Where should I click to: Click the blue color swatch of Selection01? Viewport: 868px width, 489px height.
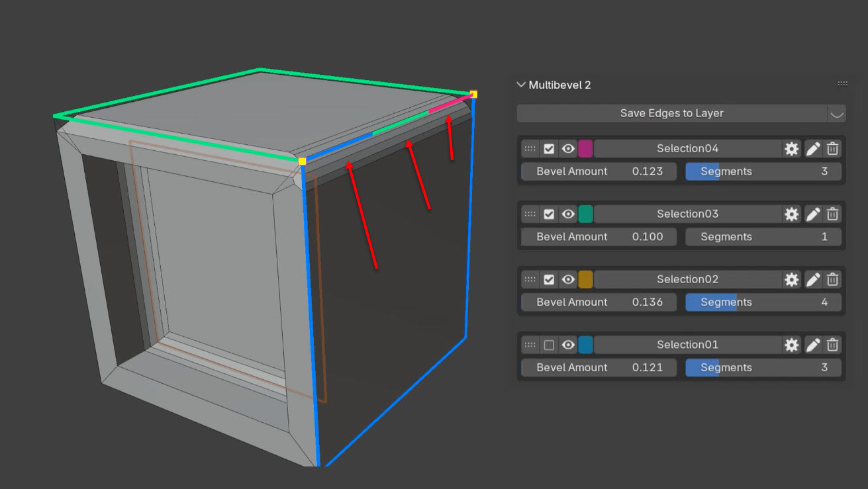point(585,345)
